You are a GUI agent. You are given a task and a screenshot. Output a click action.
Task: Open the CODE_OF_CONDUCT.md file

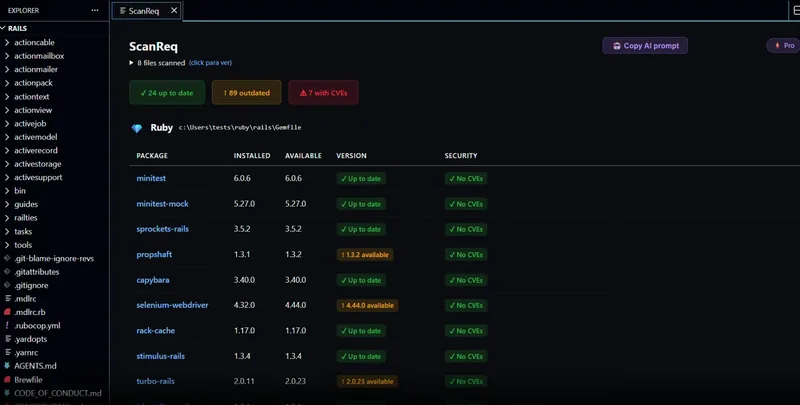pyautogui.click(x=58, y=393)
